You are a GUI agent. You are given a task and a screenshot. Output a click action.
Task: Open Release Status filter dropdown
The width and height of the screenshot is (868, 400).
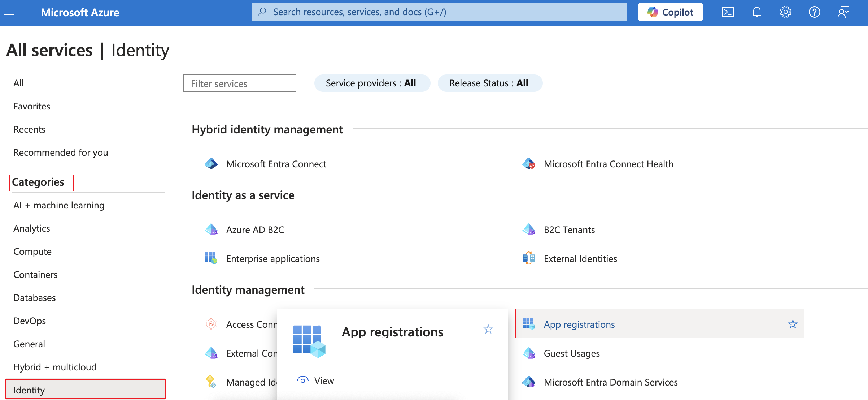[489, 83]
